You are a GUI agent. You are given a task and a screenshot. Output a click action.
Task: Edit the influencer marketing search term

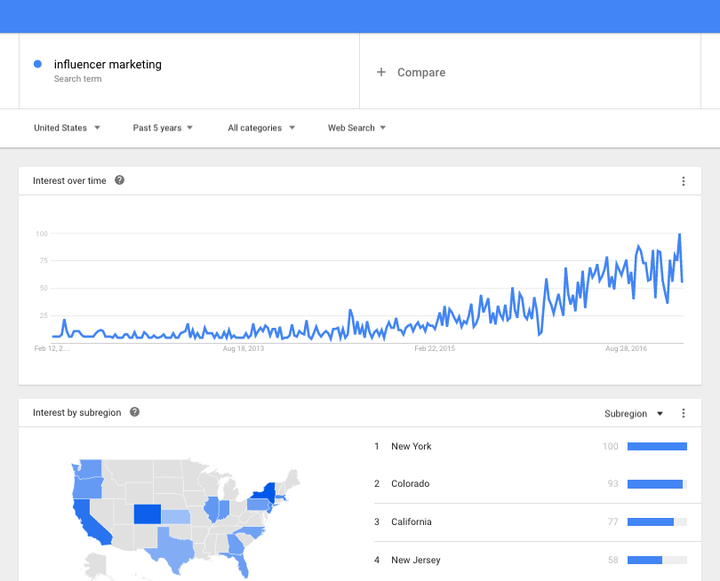(x=108, y=65)
